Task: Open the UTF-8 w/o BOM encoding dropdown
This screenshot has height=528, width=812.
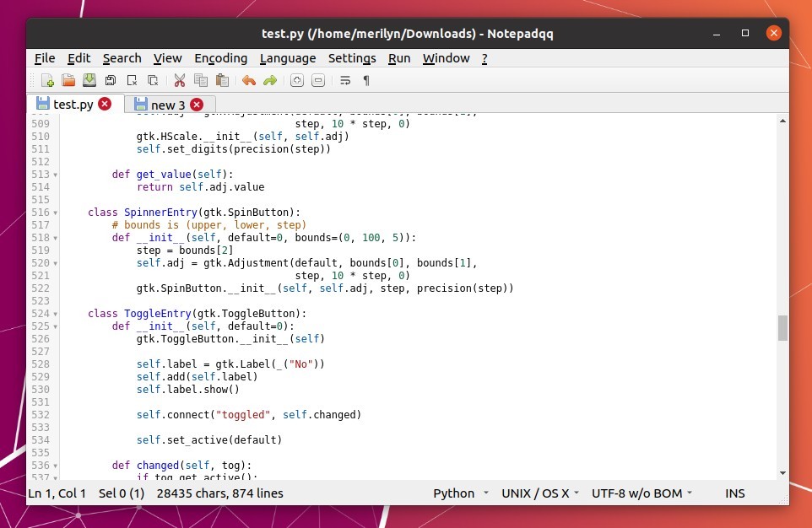Action: (x=642, y=493)
